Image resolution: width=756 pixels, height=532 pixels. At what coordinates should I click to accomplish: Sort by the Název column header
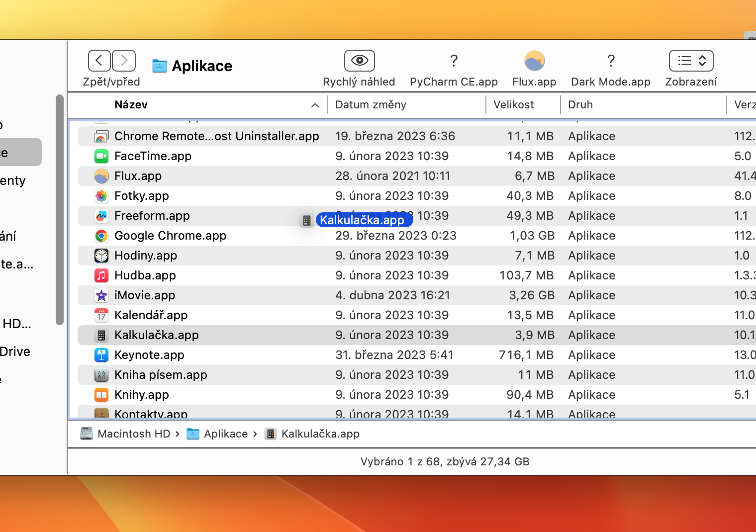pyautogui.click(x=131, y=105)
